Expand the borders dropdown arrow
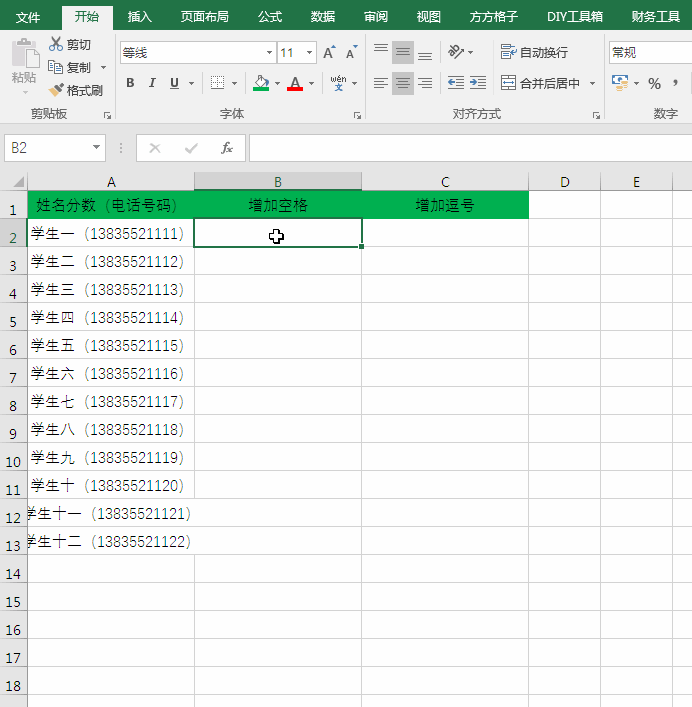Image resolution: width=692 pixels, height=707 pixels. 234,83
